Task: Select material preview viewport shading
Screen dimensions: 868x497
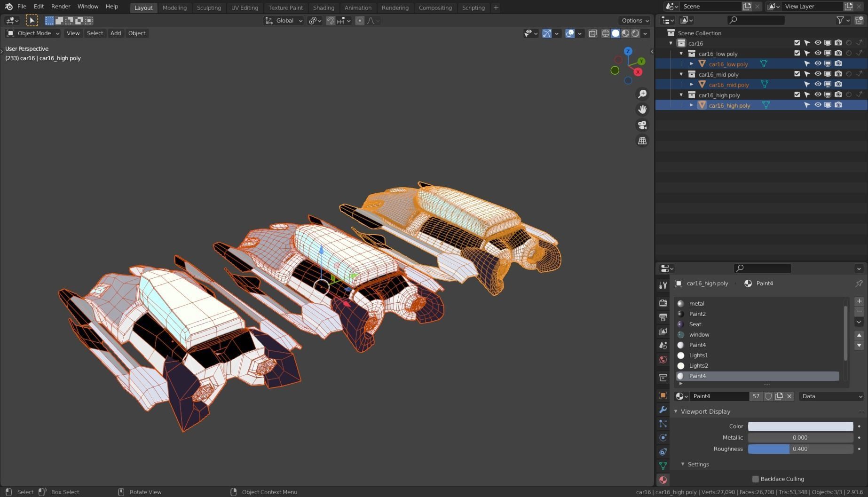Action: pyautogui.click(x=625, y=33)
